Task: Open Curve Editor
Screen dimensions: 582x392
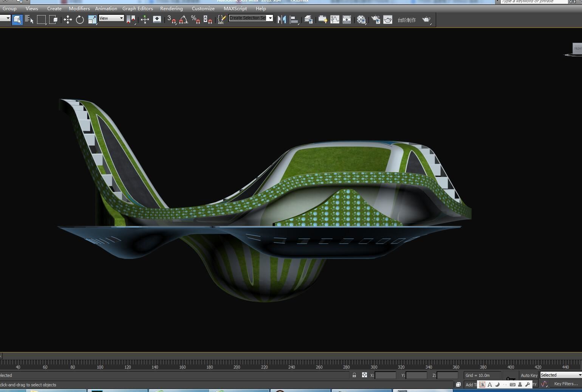Action: 335,20
